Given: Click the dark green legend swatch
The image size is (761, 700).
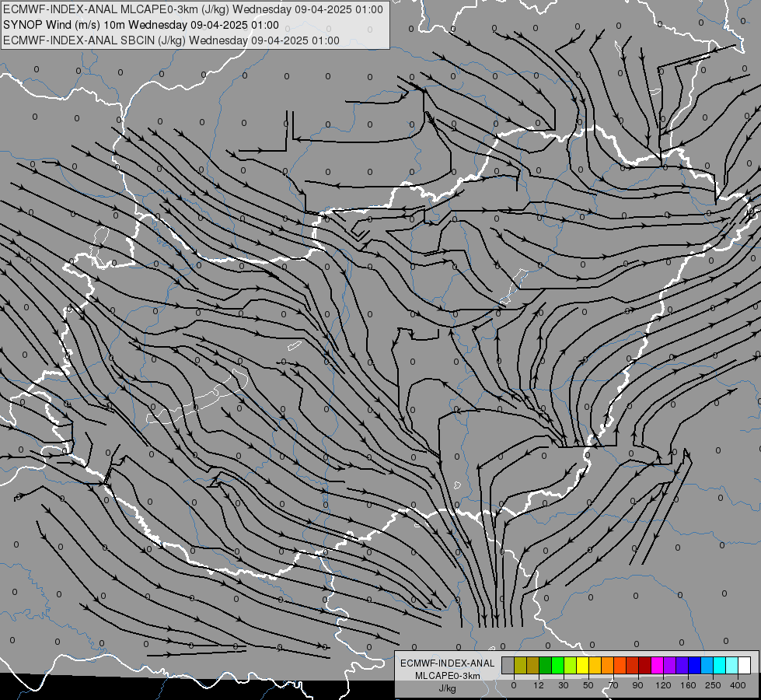Looking at the screenshot, I should [546, 665].
